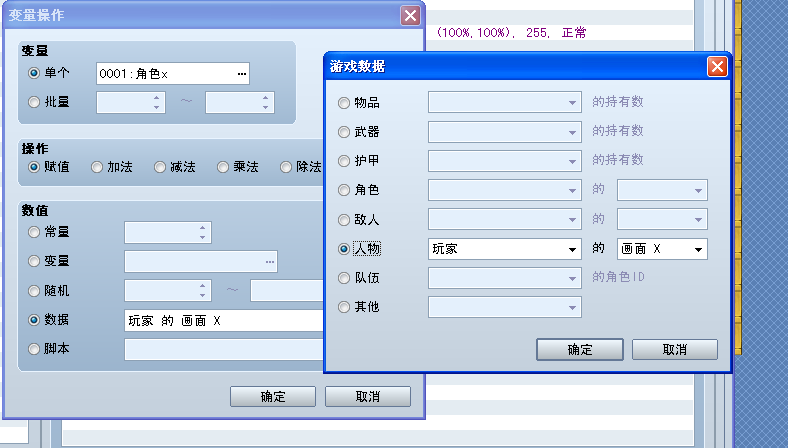
Task: Select the 物品 radio button
Action: [x=344, y=103]
